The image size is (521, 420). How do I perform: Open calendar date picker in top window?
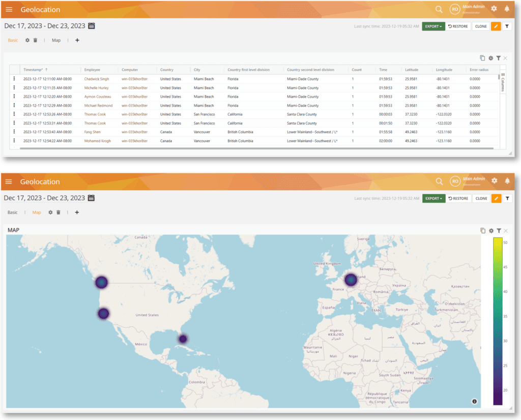(92, 25)
